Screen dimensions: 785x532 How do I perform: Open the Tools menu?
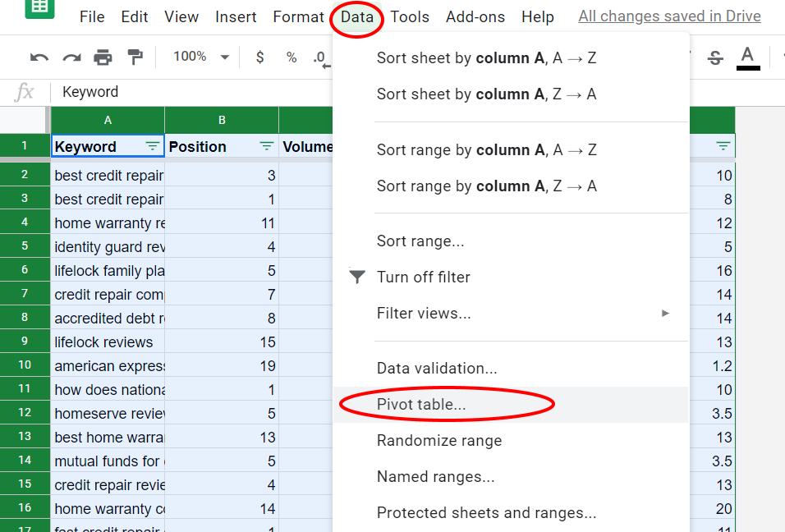410,17
